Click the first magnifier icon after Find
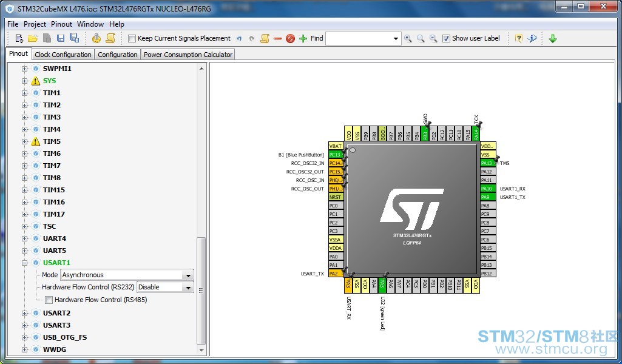This screenshot has height=364, width=622. [x=408, y=38]
